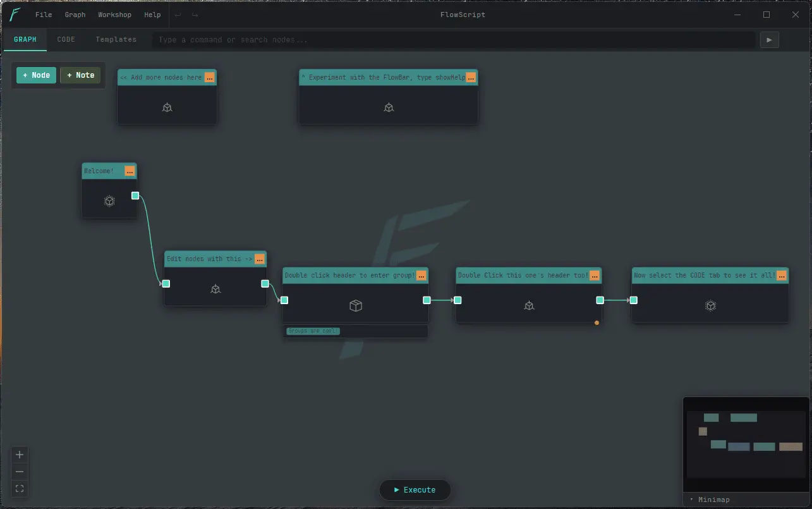Image resolution: width=812 pixels, height=509 pixels.
Task: Add a new note with + Note
Action: [x=80, y=75]
